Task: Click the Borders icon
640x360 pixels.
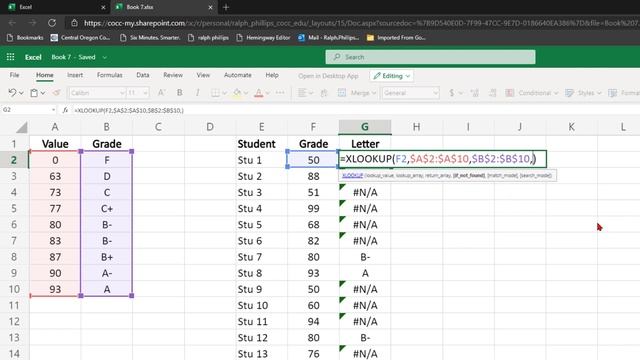Action: [x=215, y=93]
